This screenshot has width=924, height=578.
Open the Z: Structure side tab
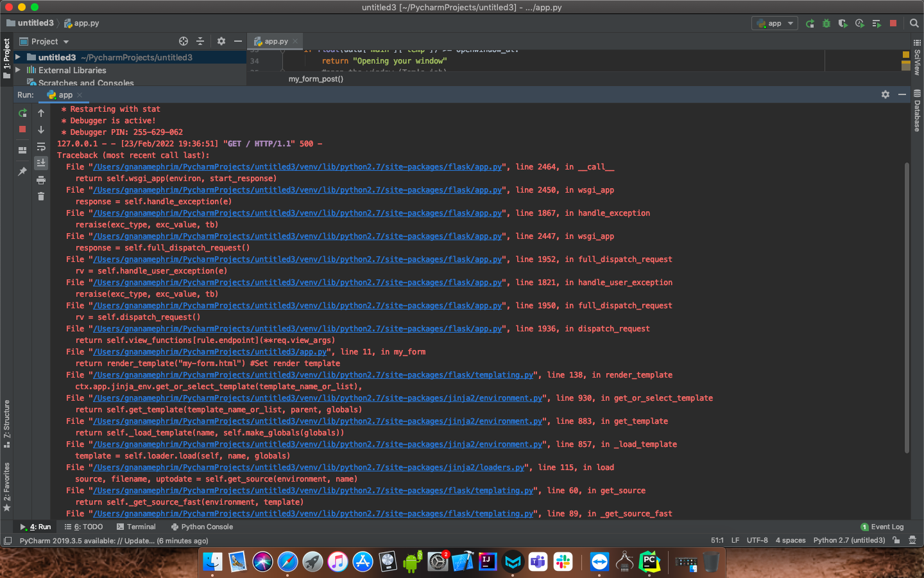(x=6, y=424)
